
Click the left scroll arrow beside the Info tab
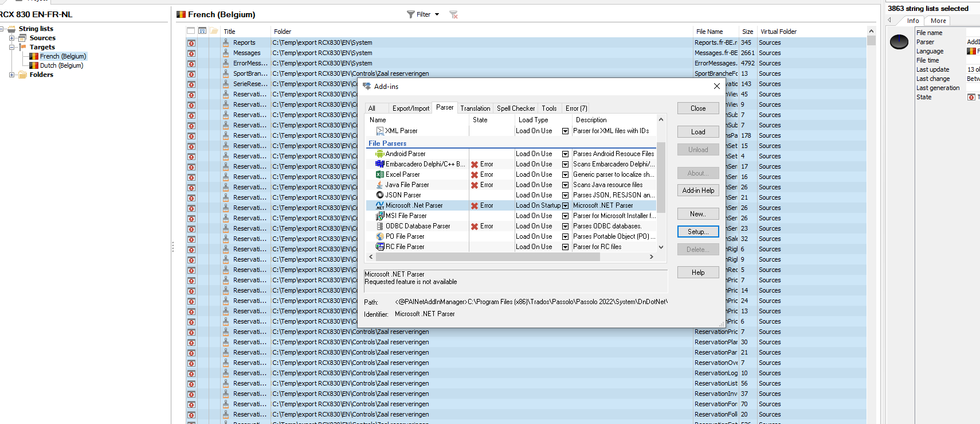point(889,20)
